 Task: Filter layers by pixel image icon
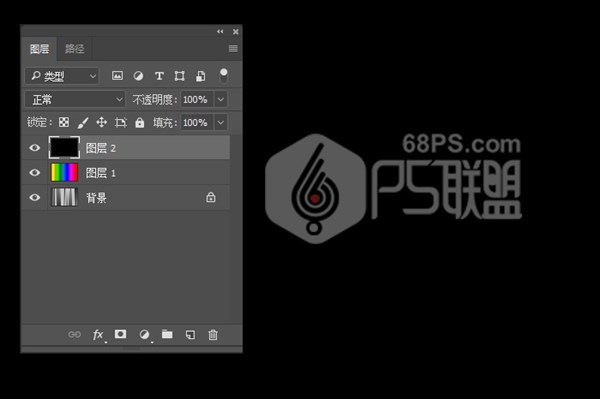click(x=117, y=76)
